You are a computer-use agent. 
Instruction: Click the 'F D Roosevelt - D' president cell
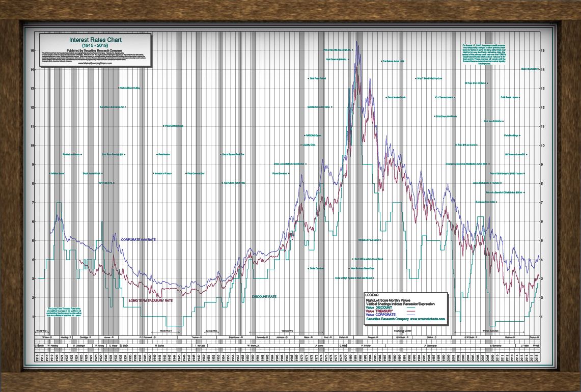(148, 338)
